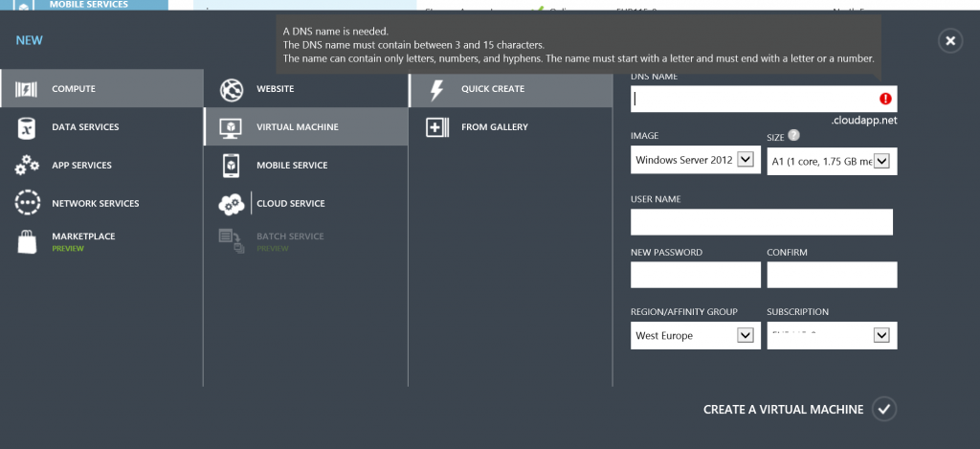980x449 pixels.
Task: Choose the Cloud Service option
Action: [x=306, y=203]
